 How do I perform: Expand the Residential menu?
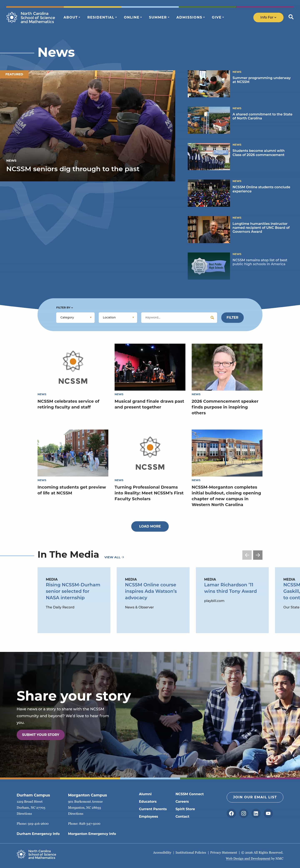point(102,17)
